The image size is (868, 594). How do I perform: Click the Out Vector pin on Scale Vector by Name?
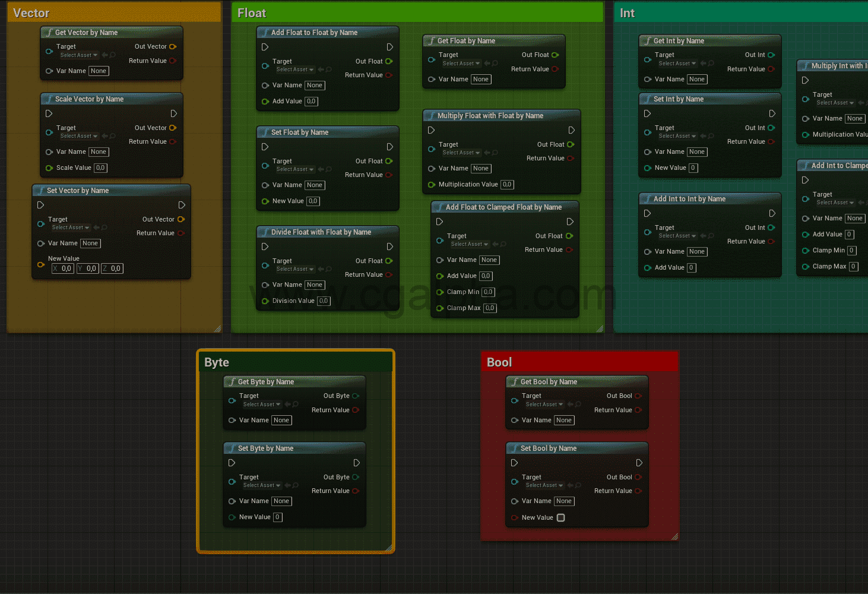coord(173,128)
